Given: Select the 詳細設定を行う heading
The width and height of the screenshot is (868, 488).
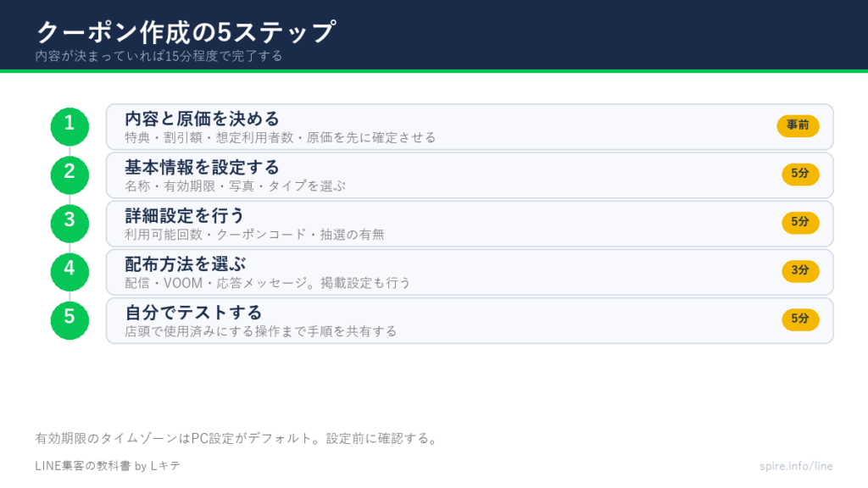Looking at the screenshot, I should pos(184,216).
